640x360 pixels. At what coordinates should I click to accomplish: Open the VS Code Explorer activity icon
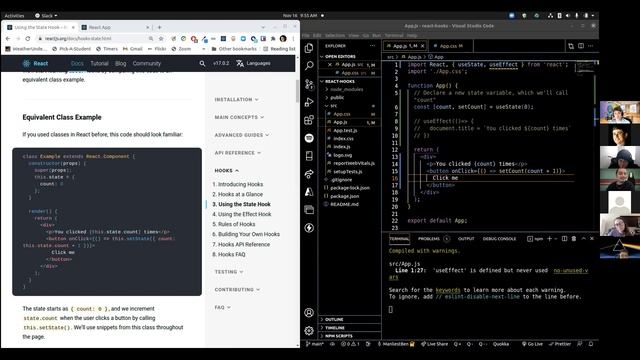click(309, 48)
